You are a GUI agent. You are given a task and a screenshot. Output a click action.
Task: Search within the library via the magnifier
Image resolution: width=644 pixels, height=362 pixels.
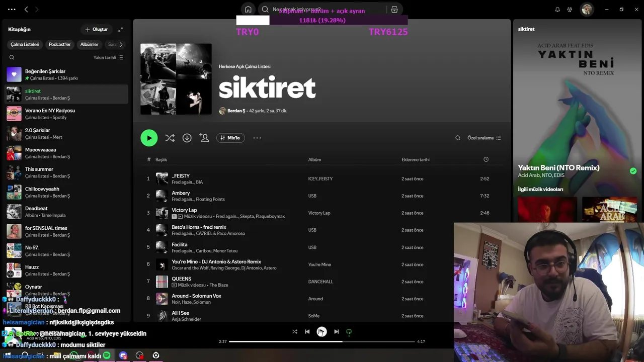click(x=12, y=57)
